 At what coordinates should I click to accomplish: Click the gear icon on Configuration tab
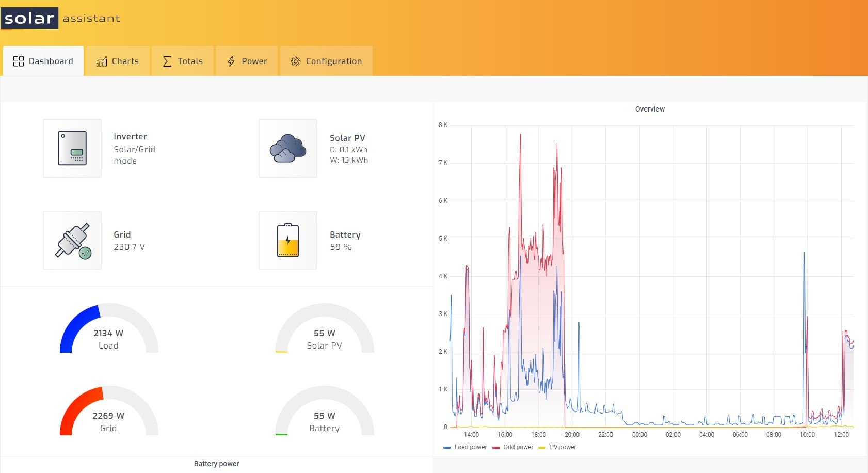(x=295, y=61)
